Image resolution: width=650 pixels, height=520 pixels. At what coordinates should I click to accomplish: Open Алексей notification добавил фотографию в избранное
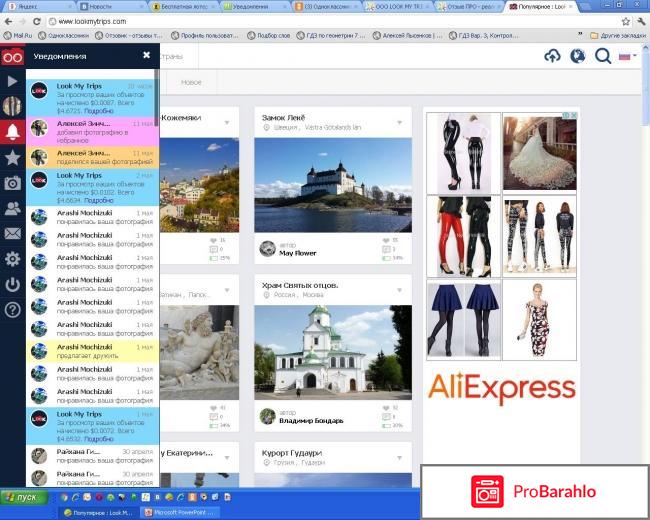click(x=92, y=131)
